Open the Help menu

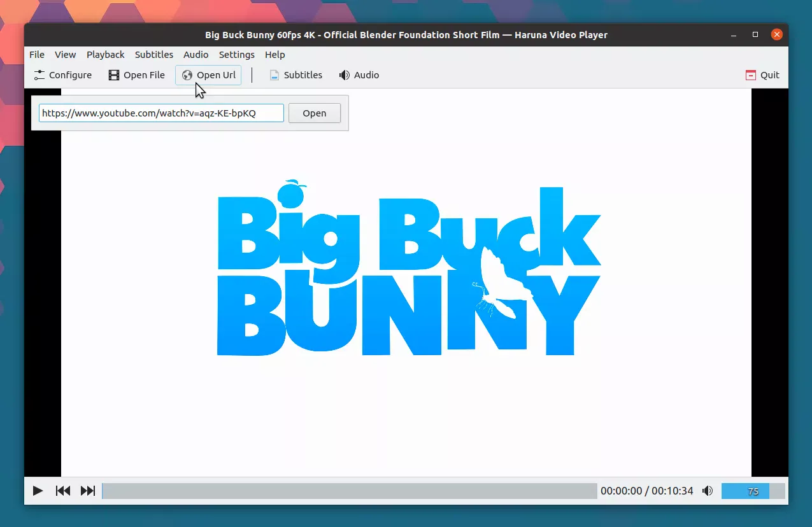click(x=275, y=55)
